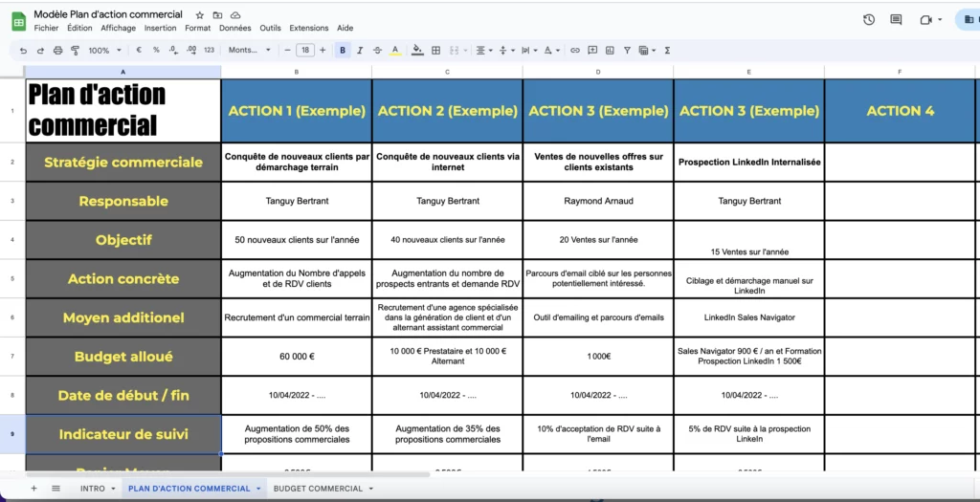Image resolution: width=980 pixels, height=502 pixels.
Task: Create a filter with funnel icon
Action: point(627,51)
